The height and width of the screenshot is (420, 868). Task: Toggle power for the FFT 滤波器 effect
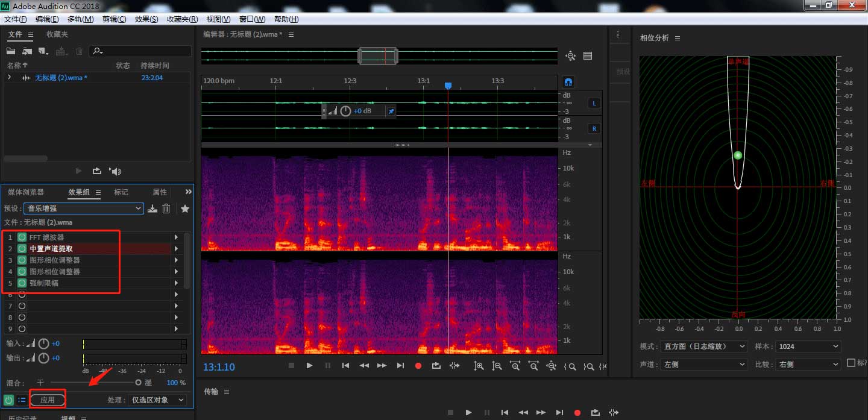(x=20, y=237)
